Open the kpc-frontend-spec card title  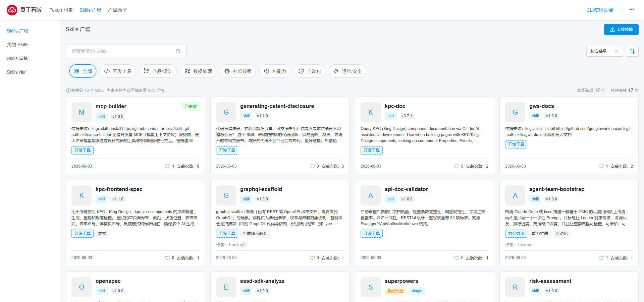[x=119, y=189]
